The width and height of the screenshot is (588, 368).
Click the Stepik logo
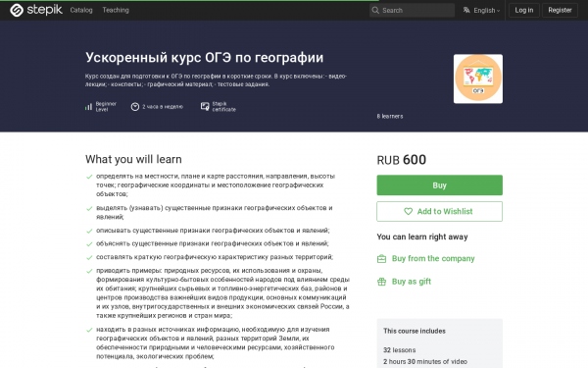(x=36, y=10)
